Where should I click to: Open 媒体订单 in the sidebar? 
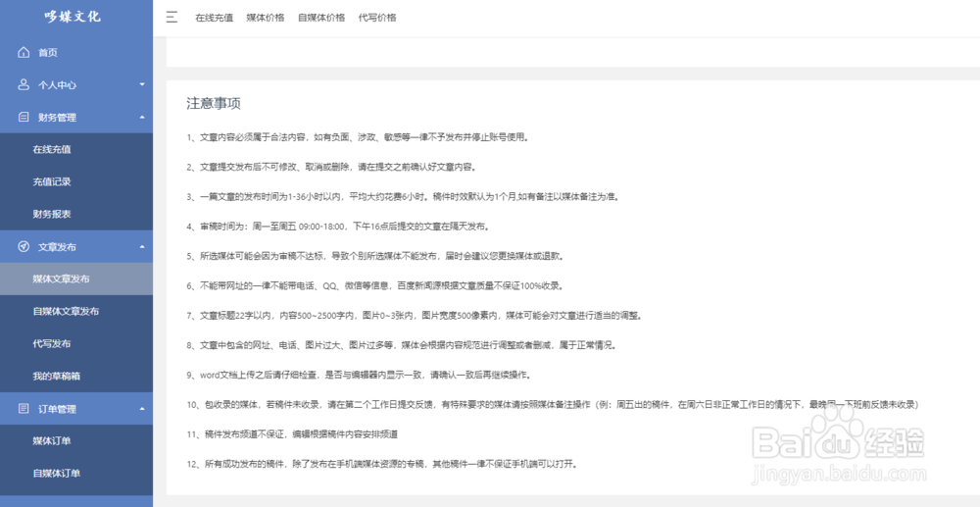point(76,441)
